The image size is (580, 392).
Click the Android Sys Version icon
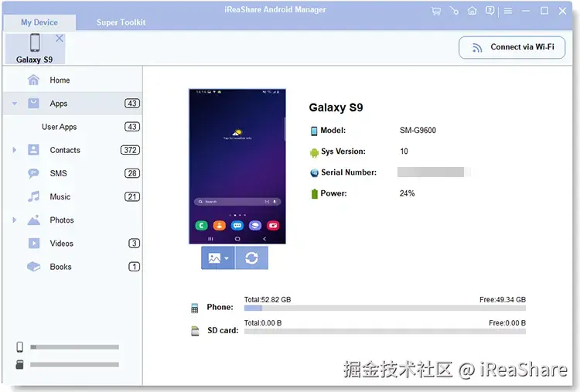pyautogui.click(x=314, y=152)
